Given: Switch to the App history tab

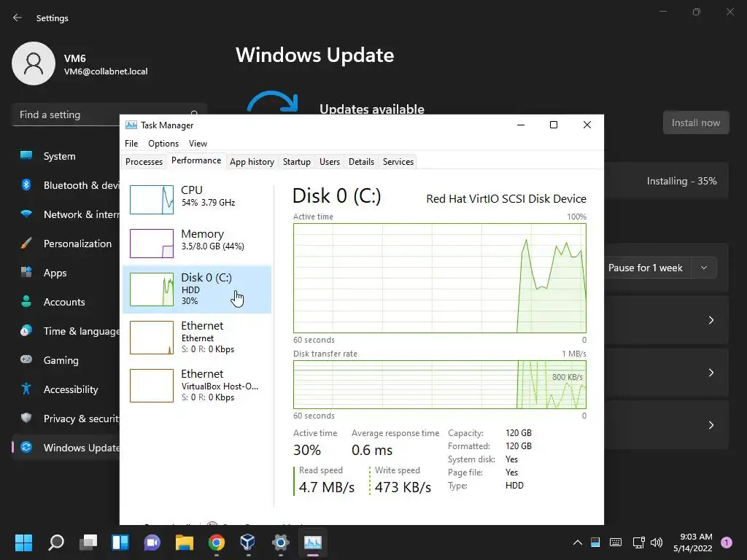Looking at the screenshot, I should tap(252, 162).
